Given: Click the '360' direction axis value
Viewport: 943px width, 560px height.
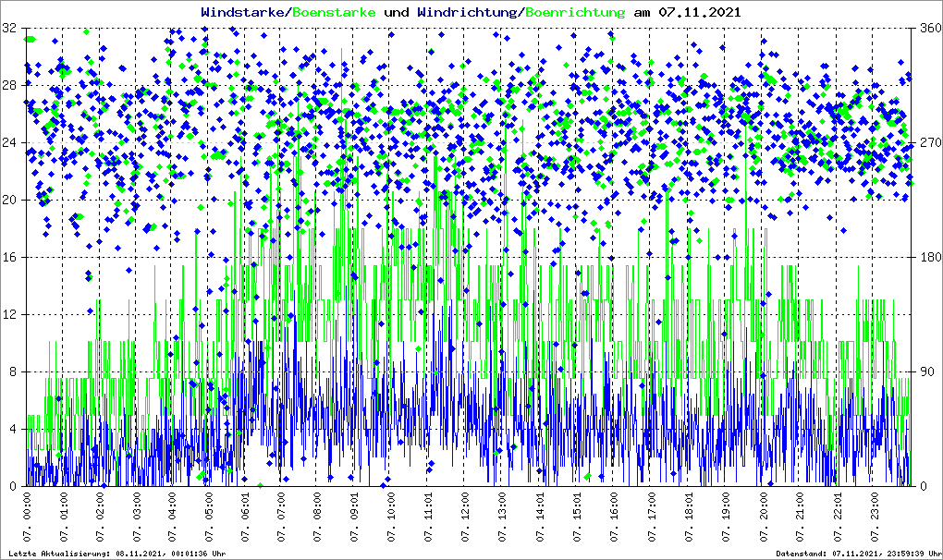Looking at the screenshot, I should [x=931, y=29].
